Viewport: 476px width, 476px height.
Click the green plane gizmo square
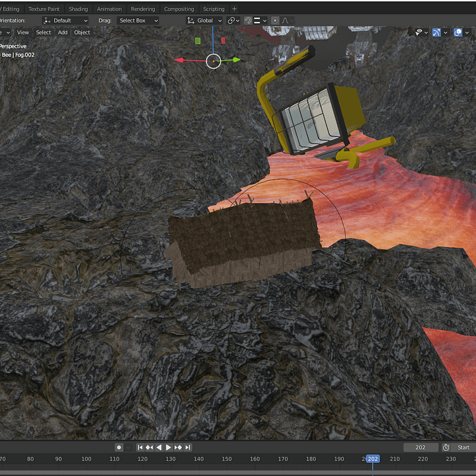tap(198, 41)
